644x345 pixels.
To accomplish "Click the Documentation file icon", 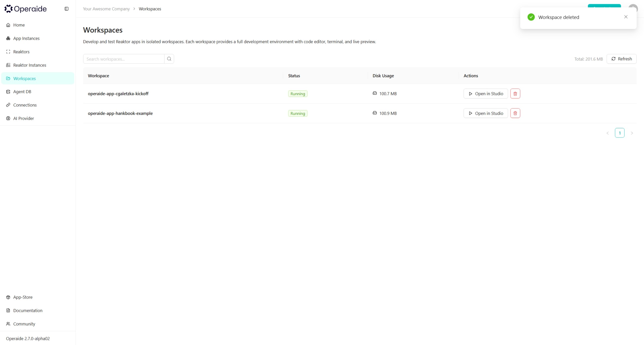I will point(8,310).
